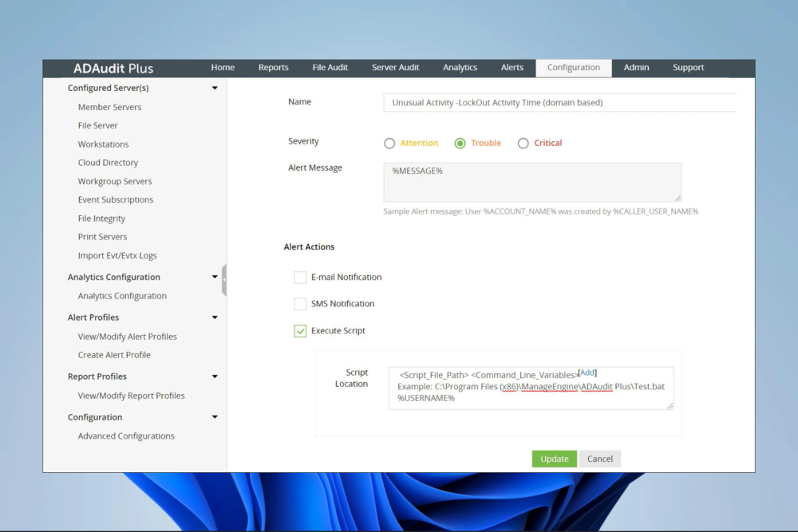
Task: Open Member Servers in sidebar
Action: pos(109,107)
